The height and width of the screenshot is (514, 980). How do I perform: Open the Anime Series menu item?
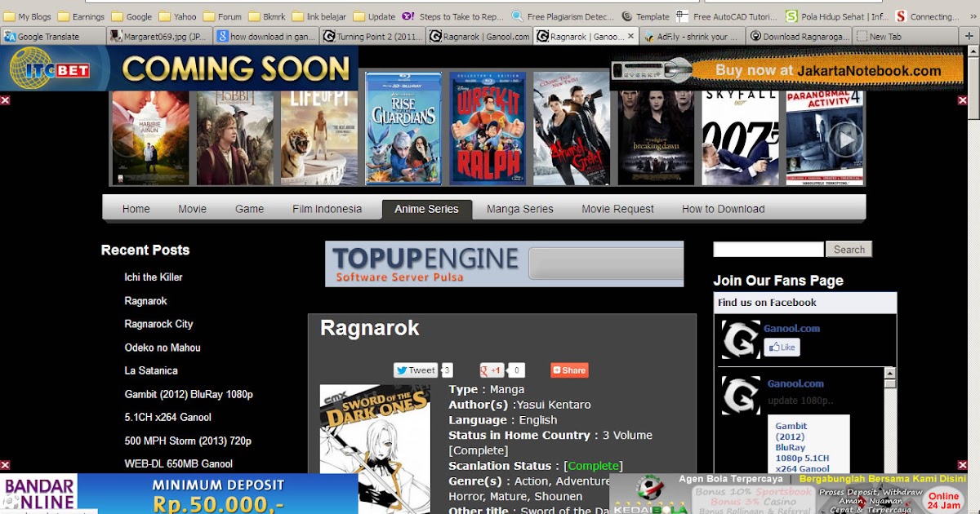pyautogui.click(x=427, y=209)
